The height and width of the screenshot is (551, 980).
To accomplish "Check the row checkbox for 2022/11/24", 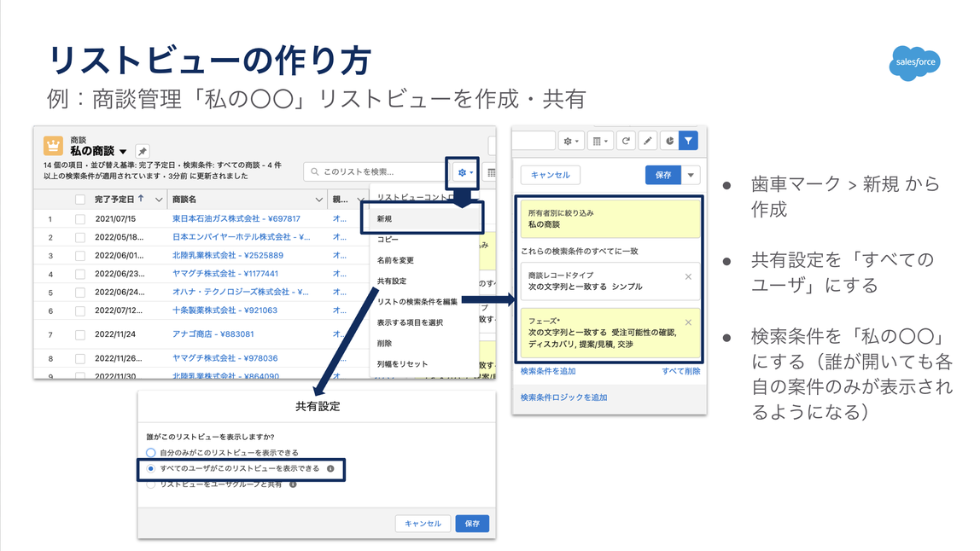I will 80,335.
